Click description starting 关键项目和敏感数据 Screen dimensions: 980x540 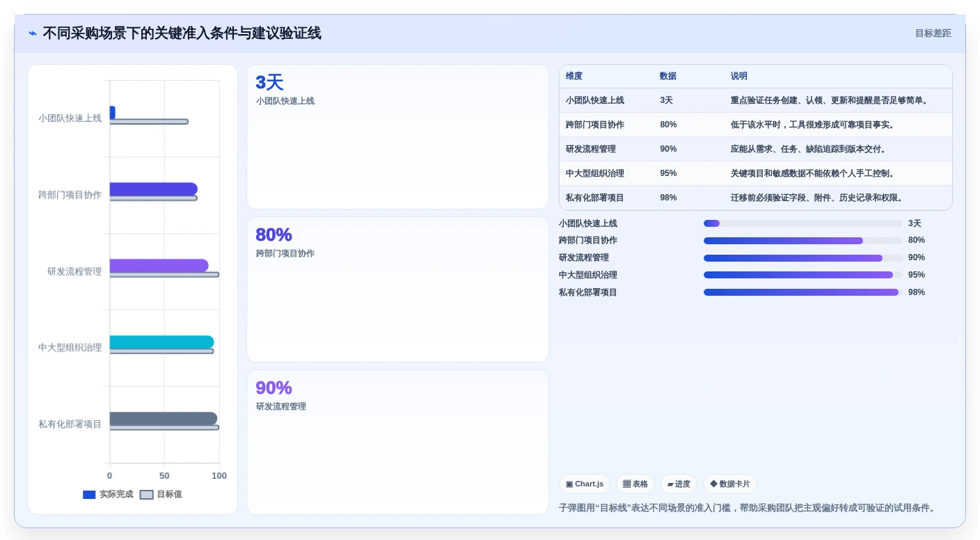coord(813,174)
